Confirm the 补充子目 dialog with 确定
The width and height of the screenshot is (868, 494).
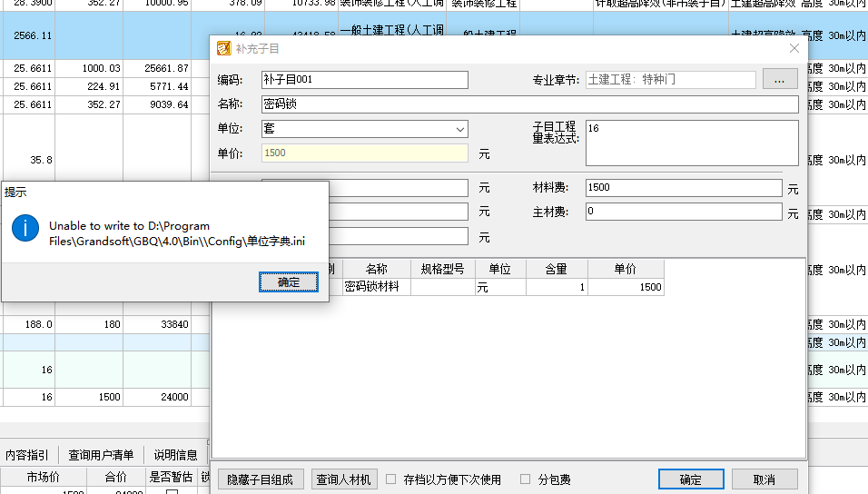(691, 479)
